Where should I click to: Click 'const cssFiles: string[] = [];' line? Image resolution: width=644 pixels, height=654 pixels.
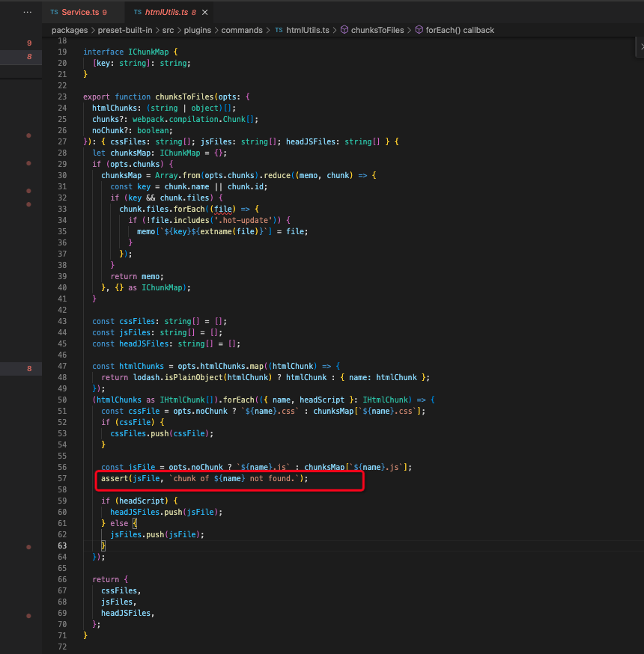[160, 321]
